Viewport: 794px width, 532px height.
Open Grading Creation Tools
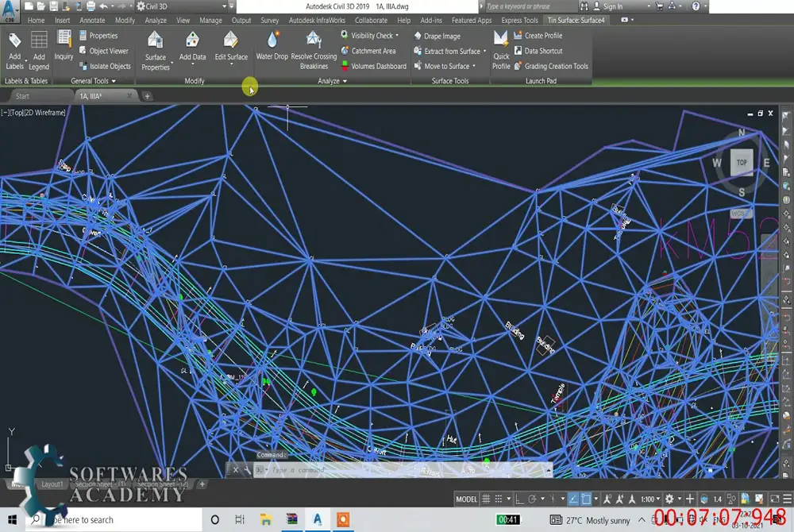click(x=551, y=66)
